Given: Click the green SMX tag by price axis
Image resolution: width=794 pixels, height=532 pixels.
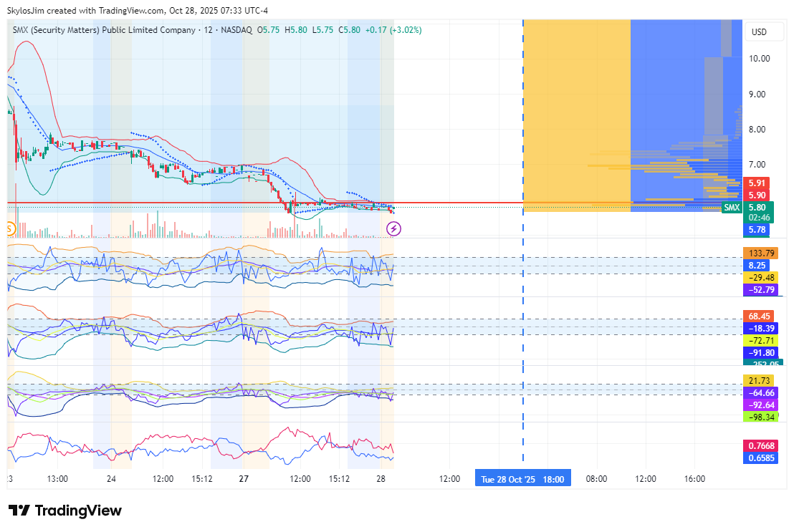Looking at the screenshot, I should pyautogui.click(x=731, y=208).
